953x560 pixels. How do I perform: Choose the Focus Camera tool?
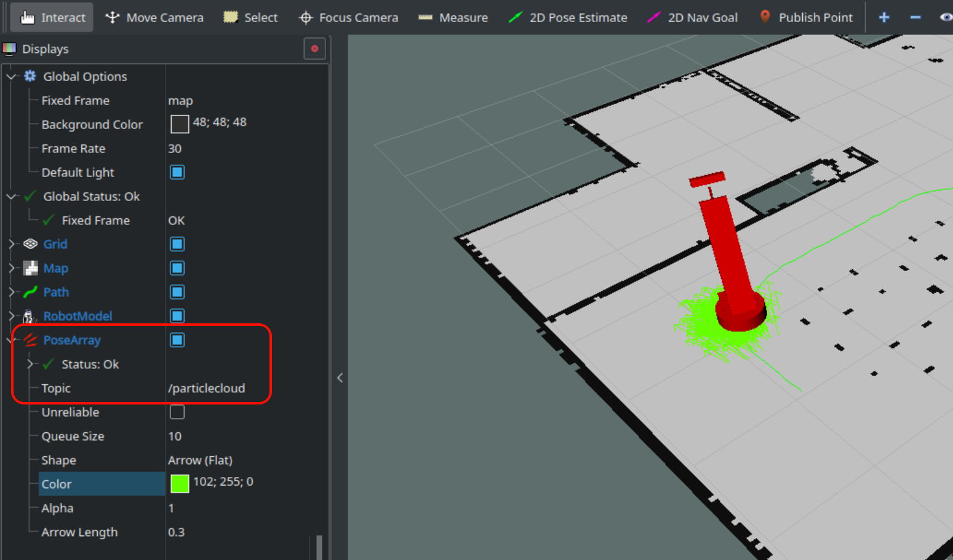[x=348, y=17]
